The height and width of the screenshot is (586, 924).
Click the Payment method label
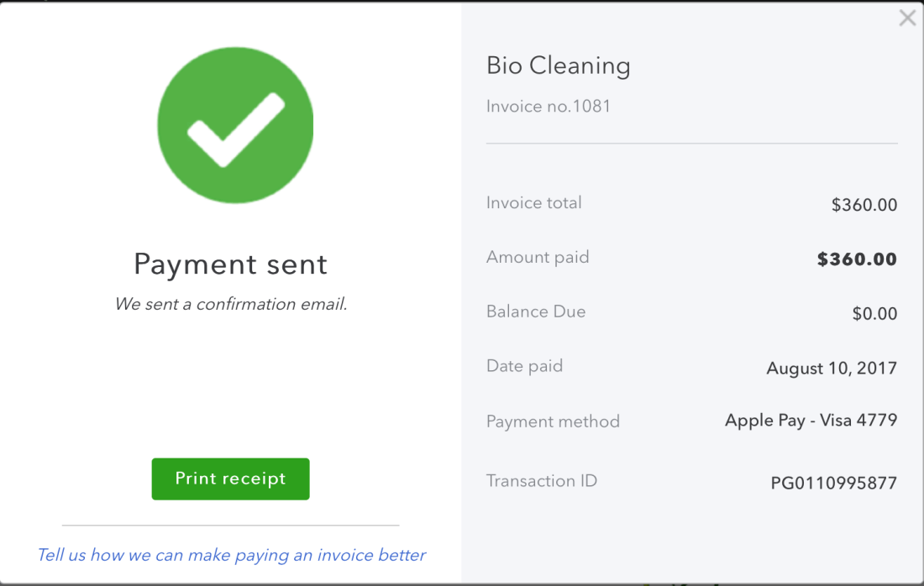coord(553,421)
